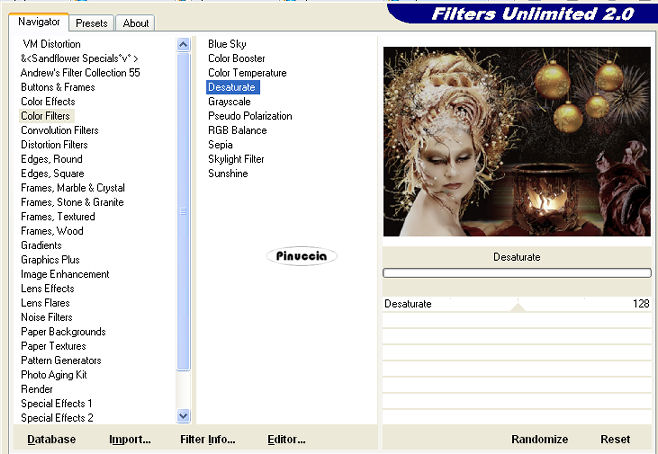Image resolution: width=658 pixels, height=454 pixels.
Task: Select Convolution Filters category
Action: [60, 130]
